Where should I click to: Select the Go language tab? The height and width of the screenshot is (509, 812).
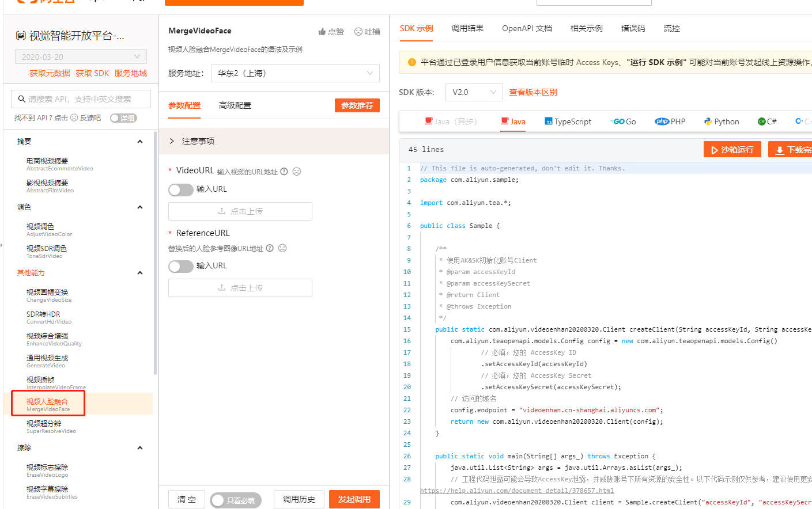point(623,121)
